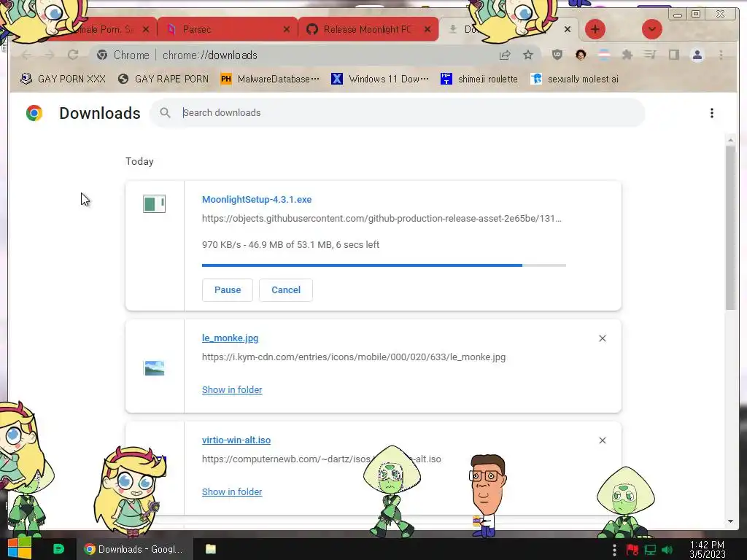Image resolution: width=747 pixels, height=560 pixels.
Task: Click the Search downloads field
Action: [398, 113]
